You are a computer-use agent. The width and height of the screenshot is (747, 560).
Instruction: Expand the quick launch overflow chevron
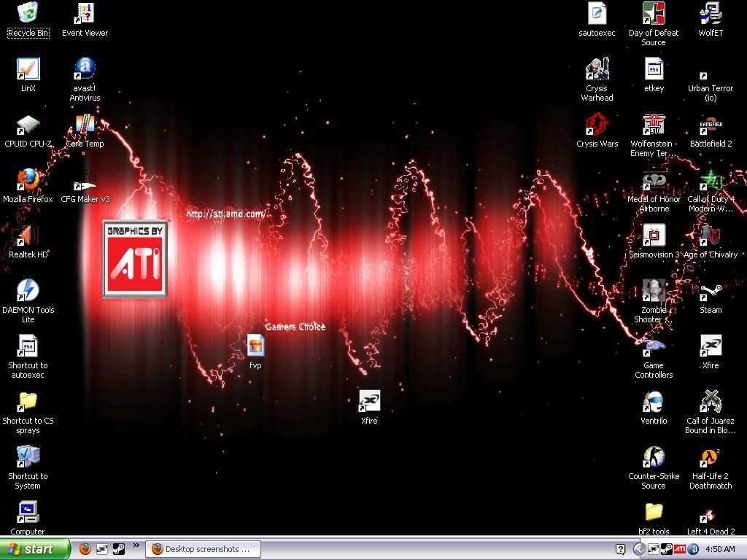pyautogui.click(x=136, y=545)
